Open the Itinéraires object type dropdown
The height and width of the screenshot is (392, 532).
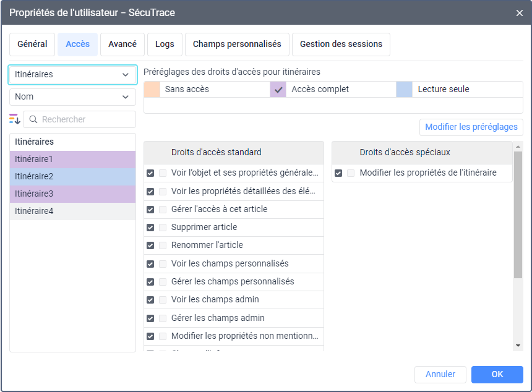[72, 74]
